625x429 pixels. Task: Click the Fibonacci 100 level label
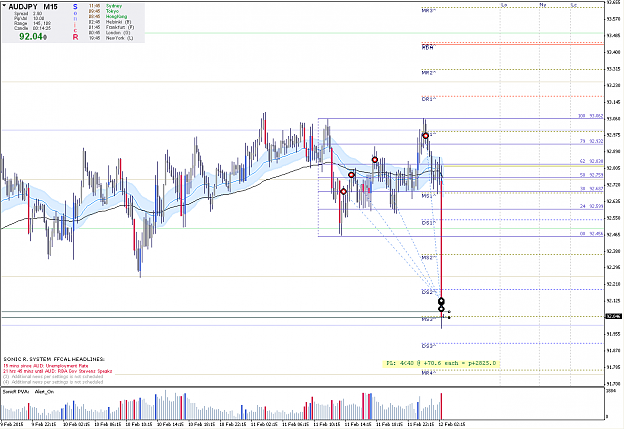[590, 116]
